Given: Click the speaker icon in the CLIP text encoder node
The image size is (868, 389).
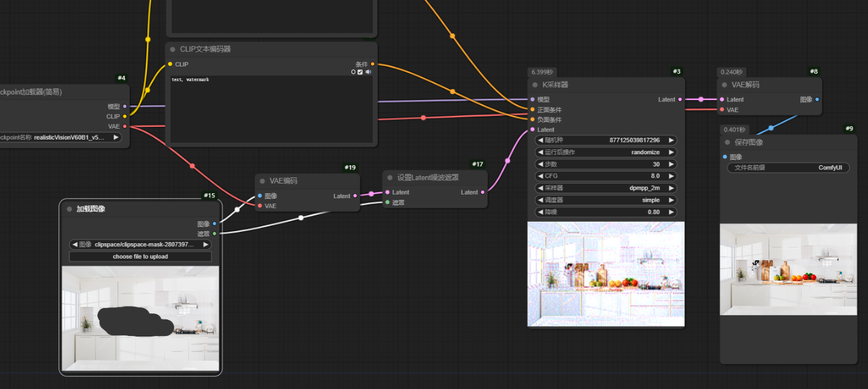Looking at the screenshot, I should (368, 72).
